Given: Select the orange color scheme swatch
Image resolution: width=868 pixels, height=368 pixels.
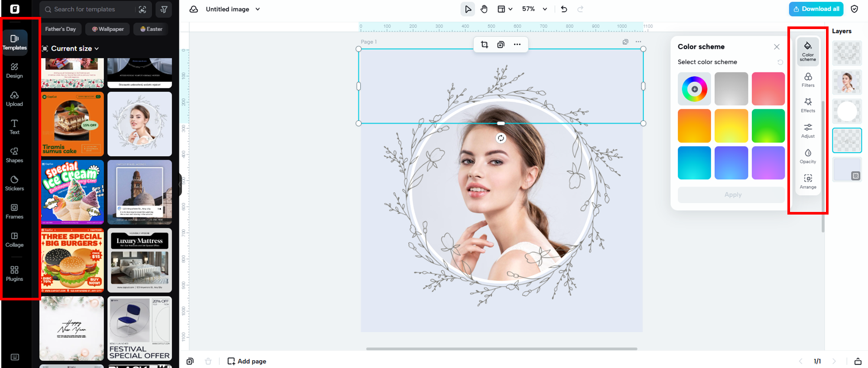Looking at the screenshot, I should coord(694,126).
